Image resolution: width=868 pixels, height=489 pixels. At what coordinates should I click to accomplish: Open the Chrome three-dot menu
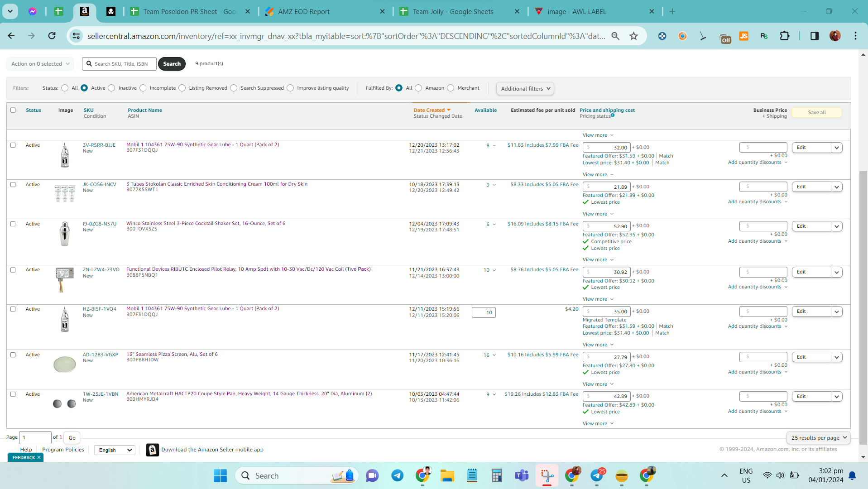(x=855, y=36)
